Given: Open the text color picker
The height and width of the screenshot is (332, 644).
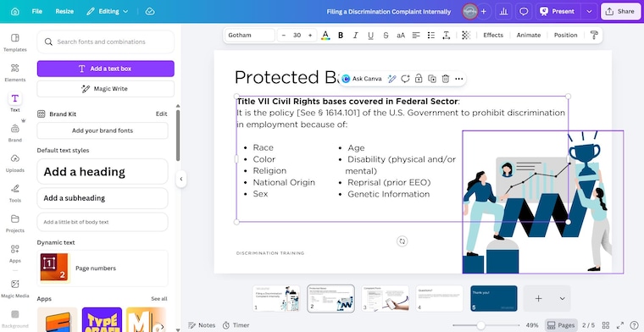Looking at the screenshot, I should (x=325, y=36).
